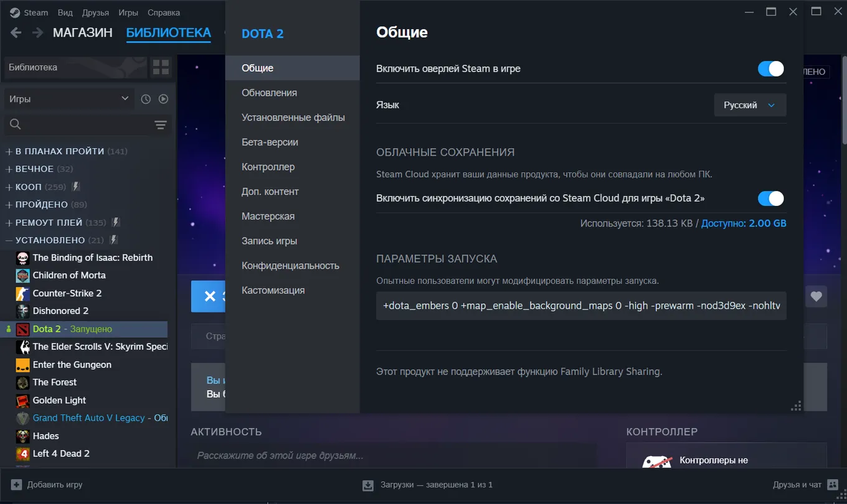Image resolution: width=847 pixels, height=504 pixels.
Task: Open the Игры library filter dropdown
Action: pos(69,99)
